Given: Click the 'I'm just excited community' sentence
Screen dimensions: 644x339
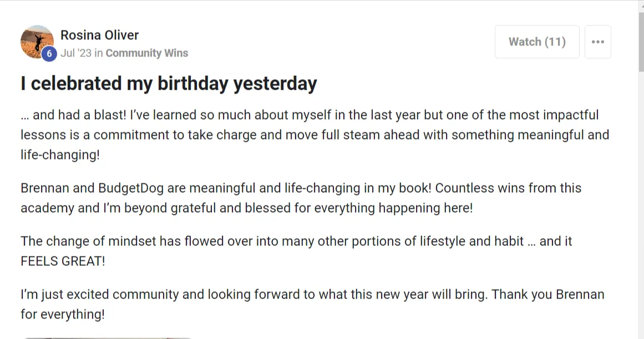Looking at the screenshot, I should (x=254, y=295).
